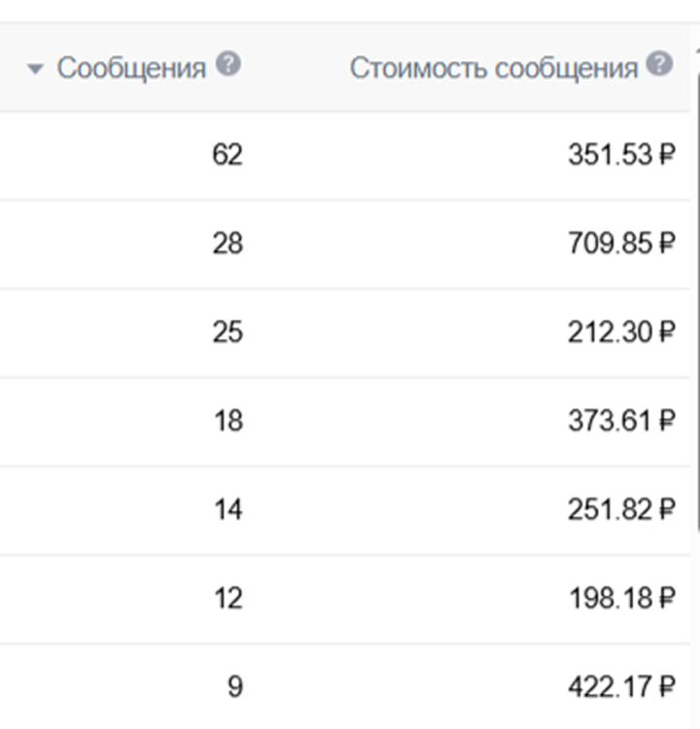
Task: Open help icon next to Сообщения
Action: [x=229, y=65]
